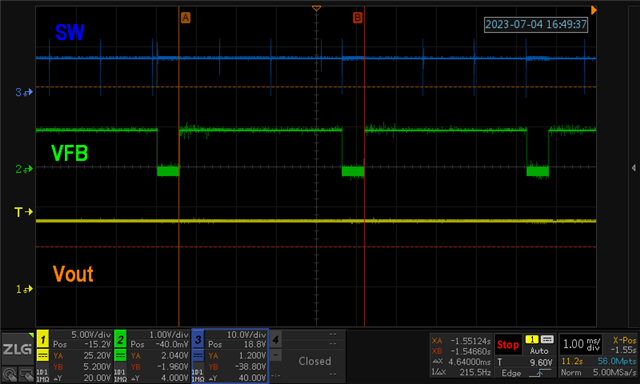Viewport: 640px width, 384px height.
Task: Click the red Stop run-state button
Action: tap(507, 345)
